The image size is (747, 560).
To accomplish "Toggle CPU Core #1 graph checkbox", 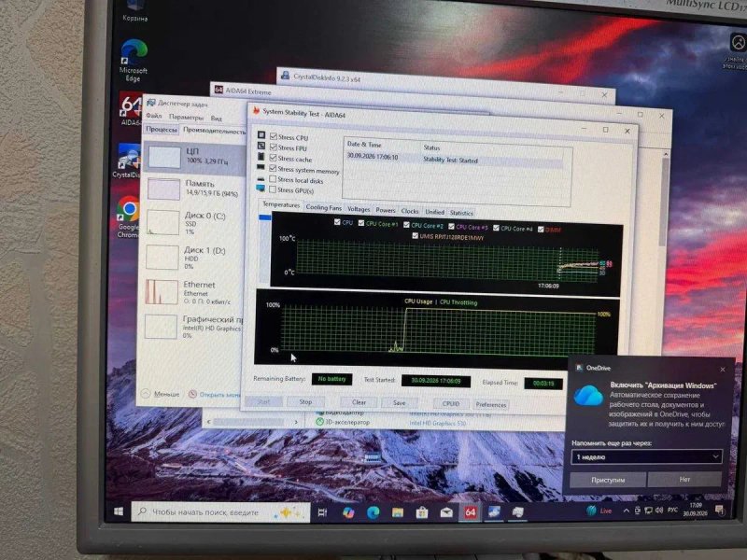I will click(x=361, y=223).
